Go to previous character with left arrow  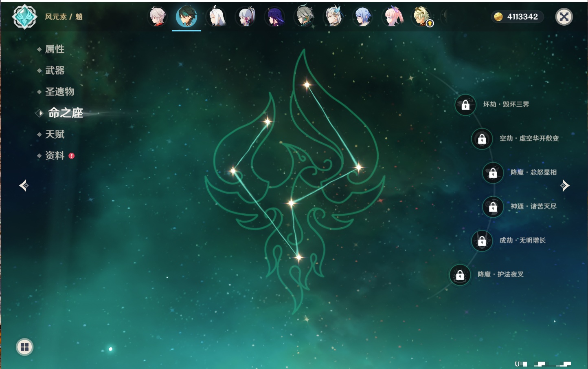(24, 186)
